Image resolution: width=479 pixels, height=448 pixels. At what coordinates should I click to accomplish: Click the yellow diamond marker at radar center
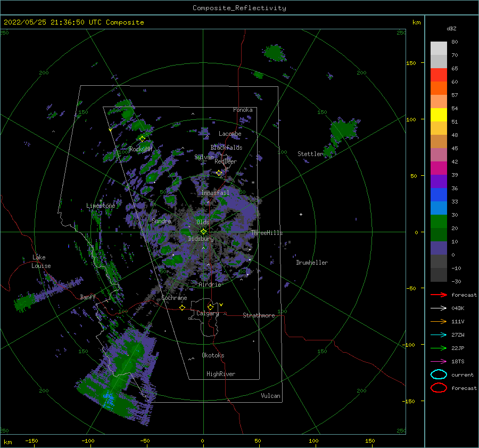click(203, 232)
